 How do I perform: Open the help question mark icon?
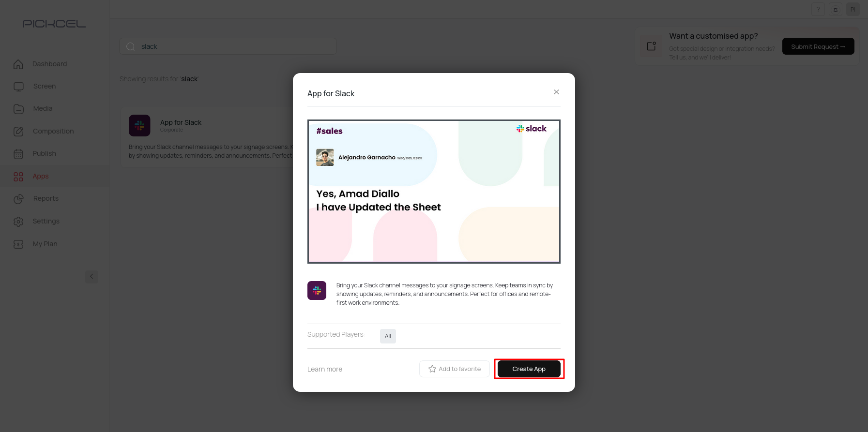click(x=818, y=9)
